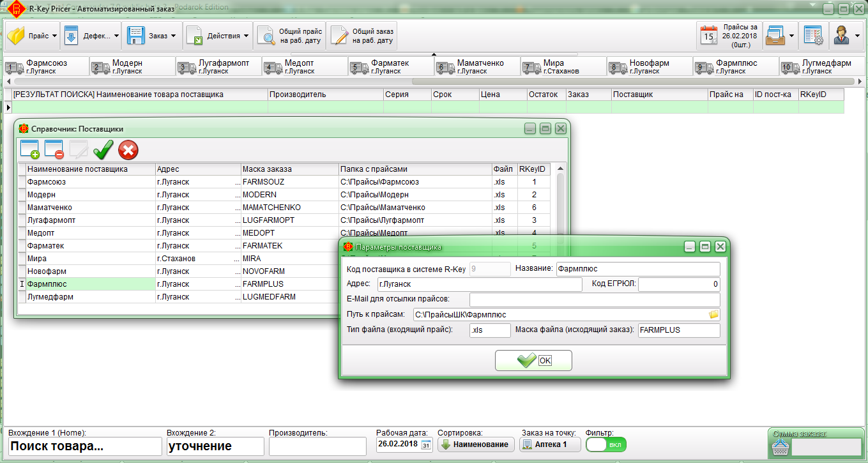Click the red cancel cross icon
This screenshot has height=463, width=868.
[128, 150]
